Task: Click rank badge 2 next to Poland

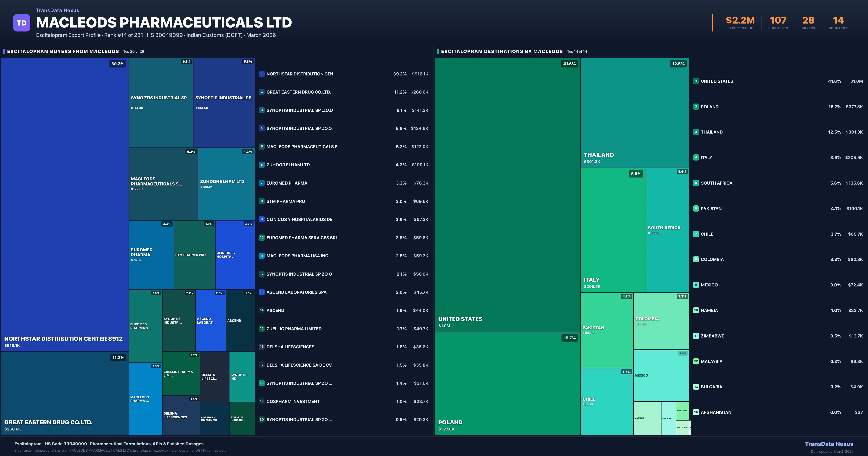Action: coord(696,107)
